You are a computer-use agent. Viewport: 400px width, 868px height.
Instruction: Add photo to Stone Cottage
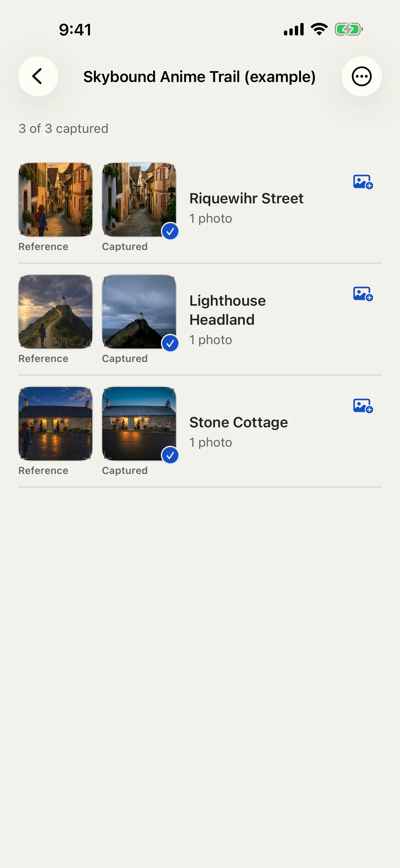tap(363, 406)
